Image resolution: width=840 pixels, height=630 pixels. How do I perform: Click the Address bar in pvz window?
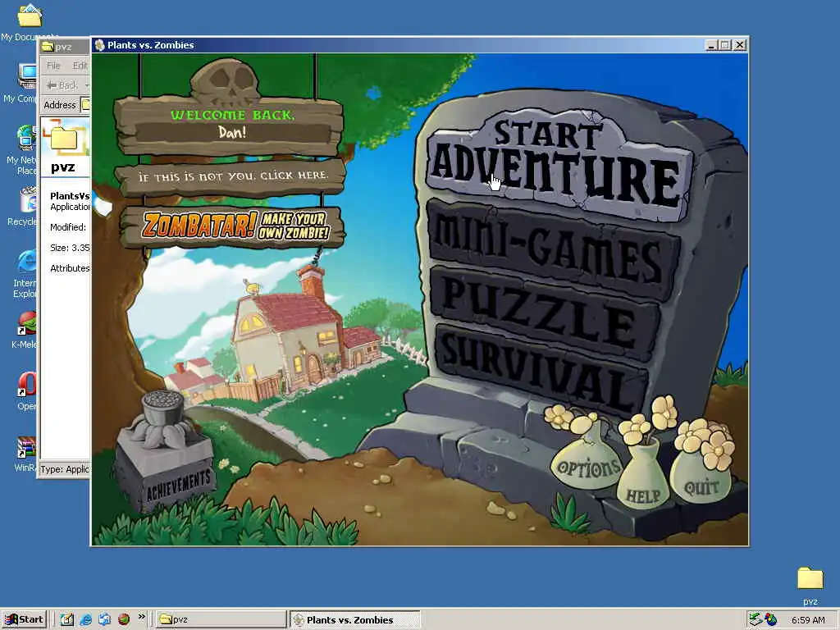85,105
